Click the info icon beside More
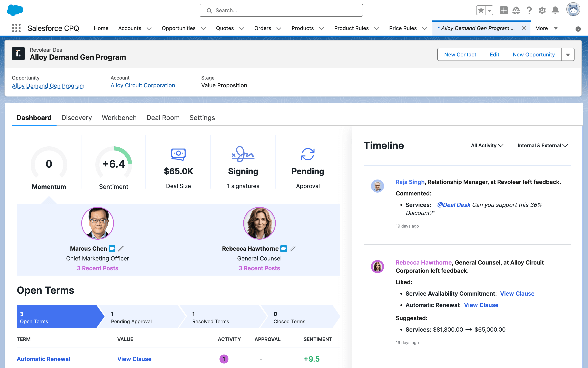This screenshot has height=368, width=588. pos(578,29)
